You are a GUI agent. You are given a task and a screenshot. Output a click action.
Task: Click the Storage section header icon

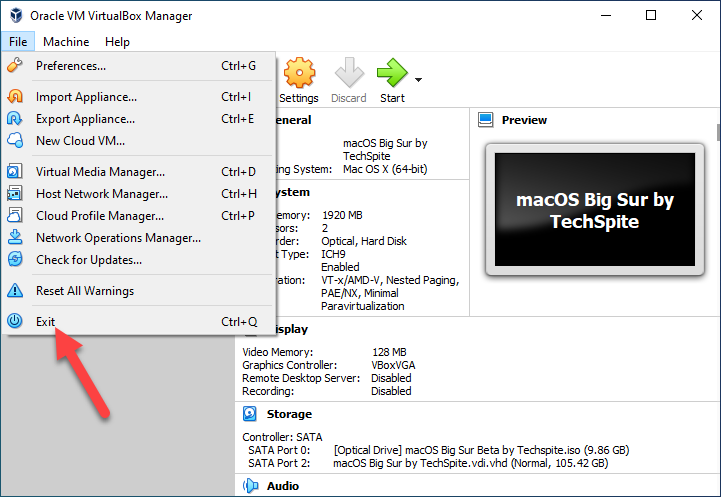[x=250, y=414]
